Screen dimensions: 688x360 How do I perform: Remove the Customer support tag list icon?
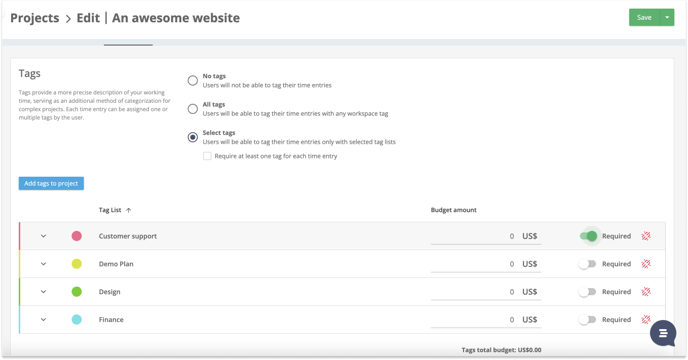pos(646,236)
